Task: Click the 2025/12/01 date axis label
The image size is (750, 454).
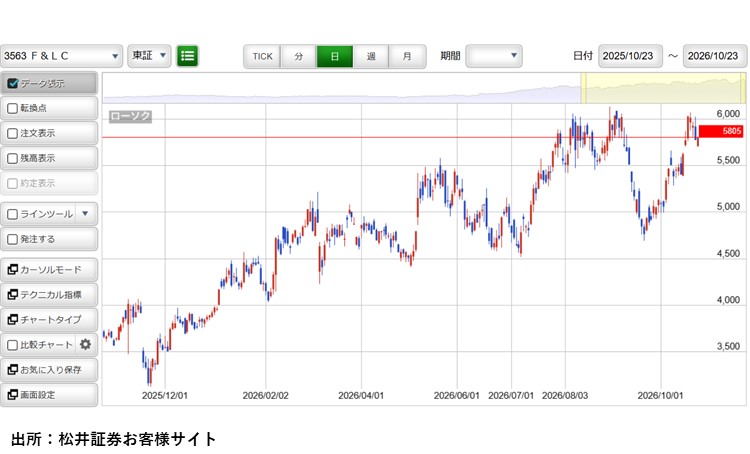Action: click(x=165, y=396)
